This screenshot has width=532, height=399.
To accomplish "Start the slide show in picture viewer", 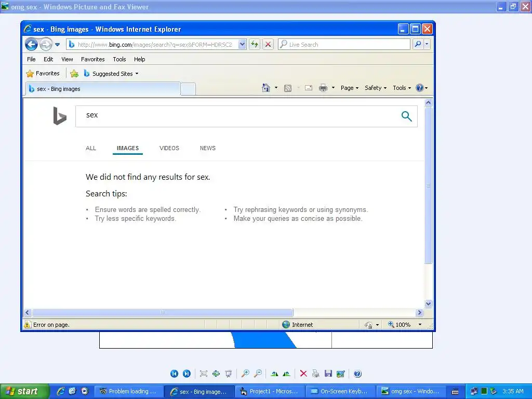I will [x=229, y=374].
